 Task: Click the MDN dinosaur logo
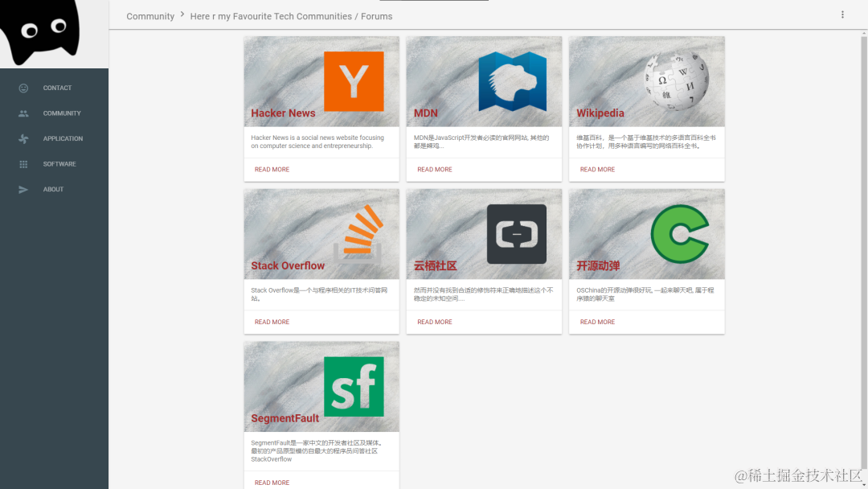click(x=513, y=81)
